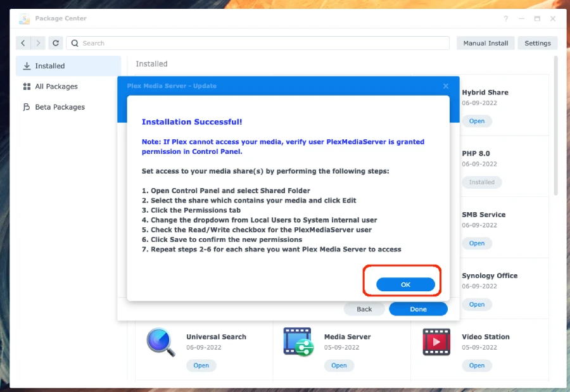Select All Packages in the sidebar
The image size is (570, 392).
tap(68, 87)
